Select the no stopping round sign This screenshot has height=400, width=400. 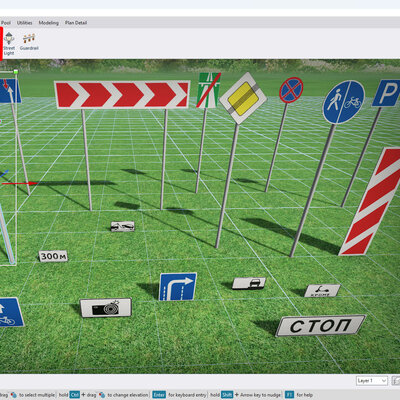pyautogui.click(x=291, y=90)
